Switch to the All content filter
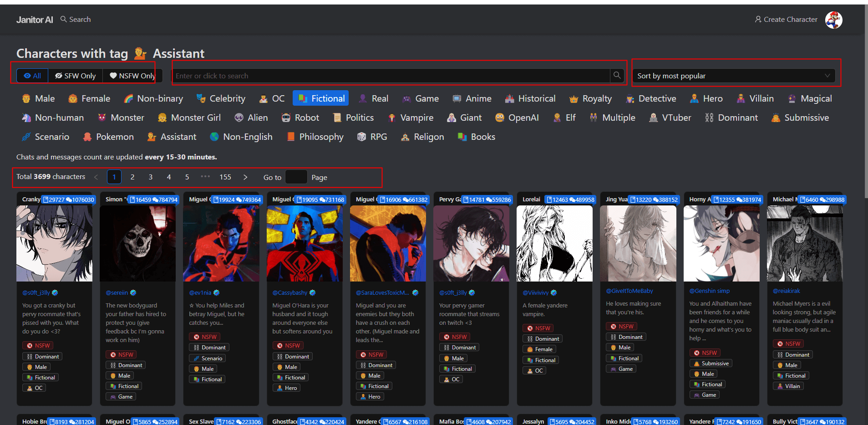The image size is (868, 425). (32, 76)
